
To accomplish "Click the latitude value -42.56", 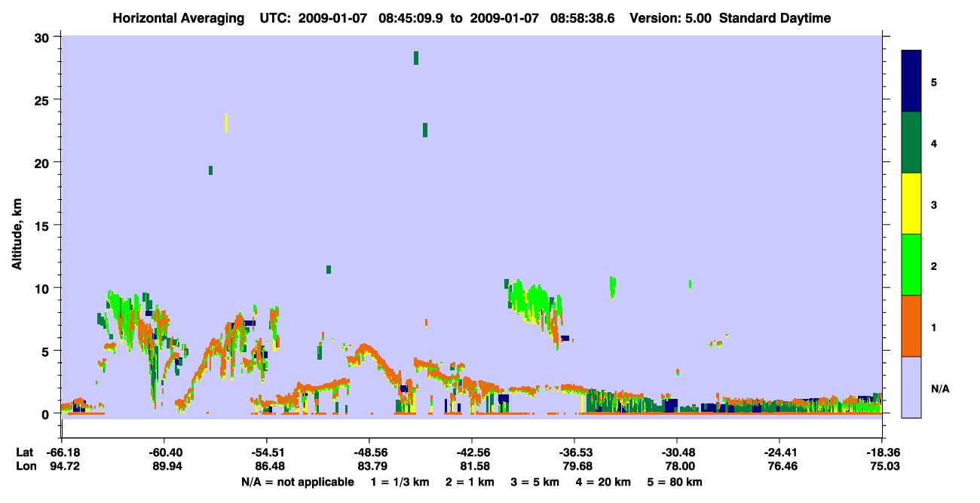I will coord(472,452).
